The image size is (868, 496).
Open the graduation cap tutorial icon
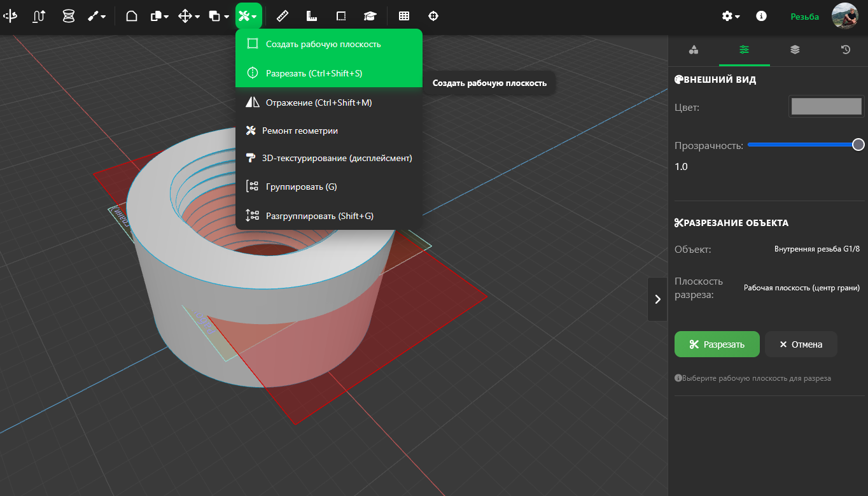pyautogui.click(x=370, y=17)
